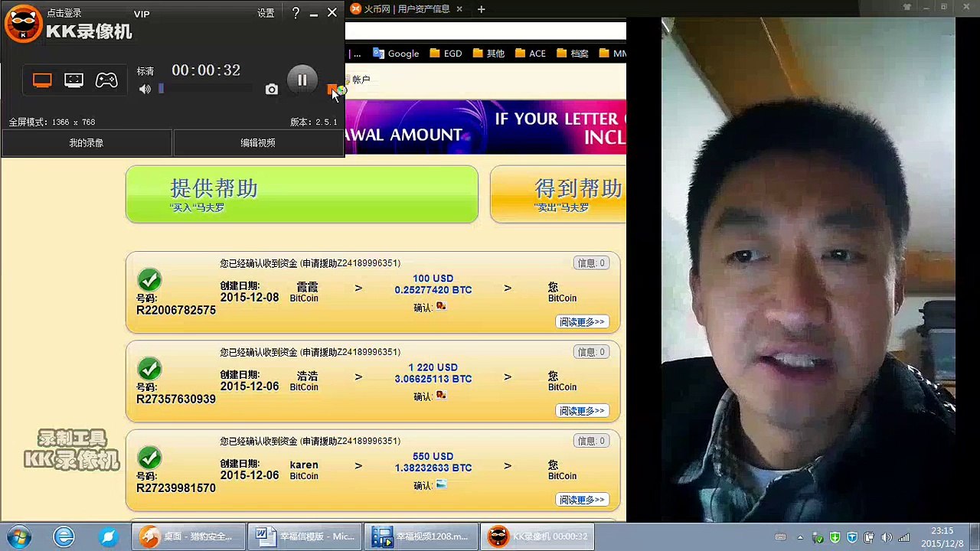Click the withdrawal amount banner
The height and width of the screenshot is (551, 980).
(485, 127)
